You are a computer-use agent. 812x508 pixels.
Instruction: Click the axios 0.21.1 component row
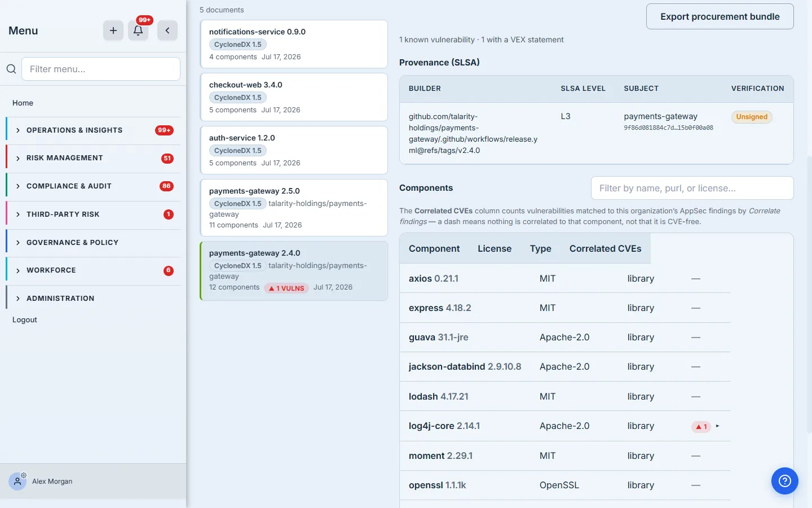tap(565, 278)
